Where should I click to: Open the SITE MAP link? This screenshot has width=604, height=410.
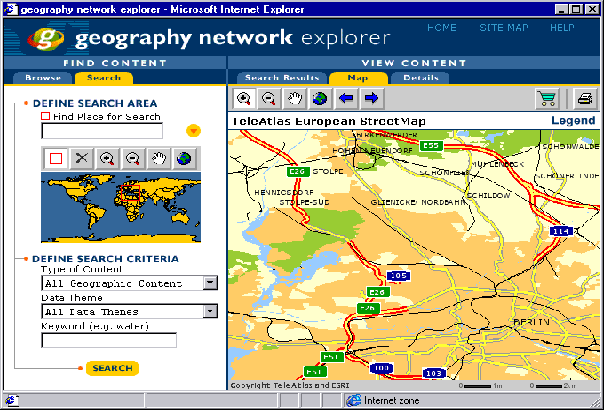(504, 28)
